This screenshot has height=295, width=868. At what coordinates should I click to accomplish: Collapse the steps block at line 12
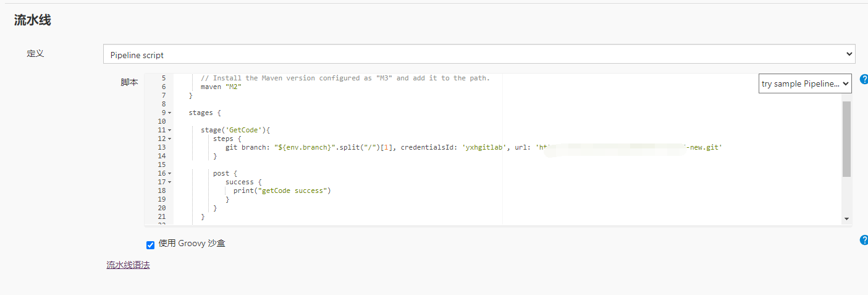169,139
